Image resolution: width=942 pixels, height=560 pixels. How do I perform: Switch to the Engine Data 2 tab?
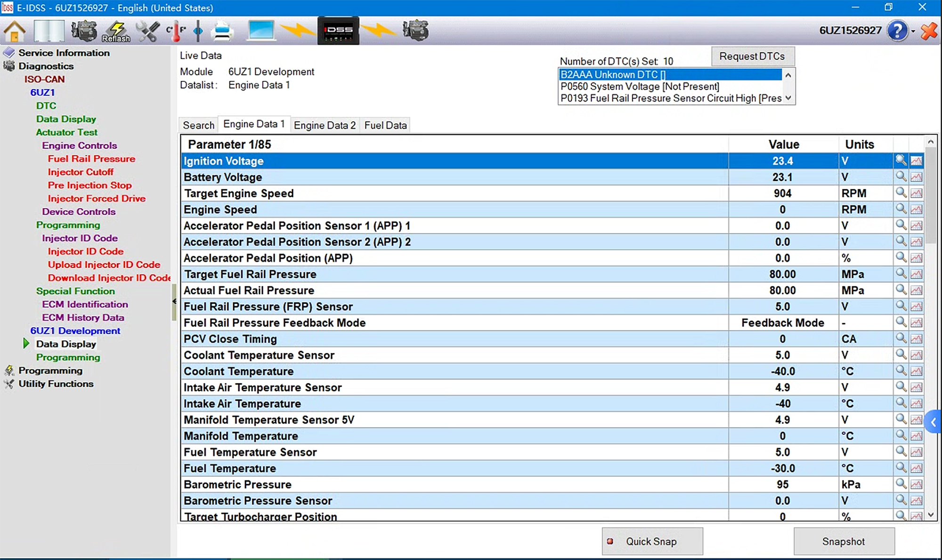click(325, 125)
